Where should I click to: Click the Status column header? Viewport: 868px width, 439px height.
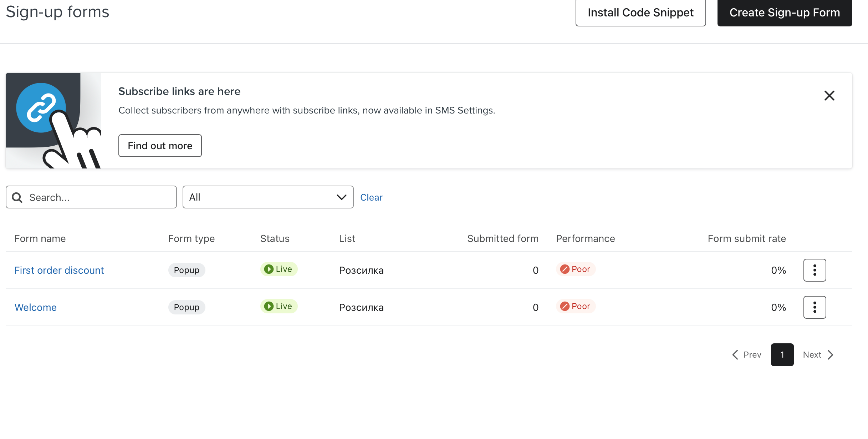(x=275, y=238)
